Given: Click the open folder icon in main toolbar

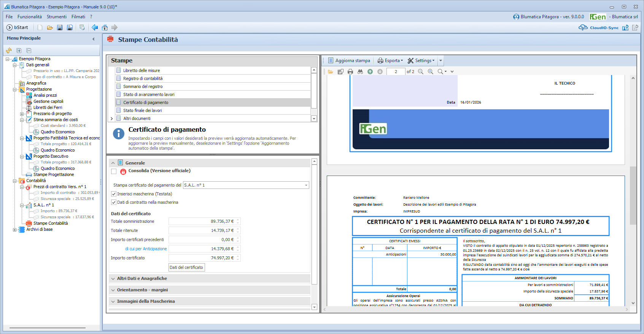Looking at the screenshot, I should (50, 27).
